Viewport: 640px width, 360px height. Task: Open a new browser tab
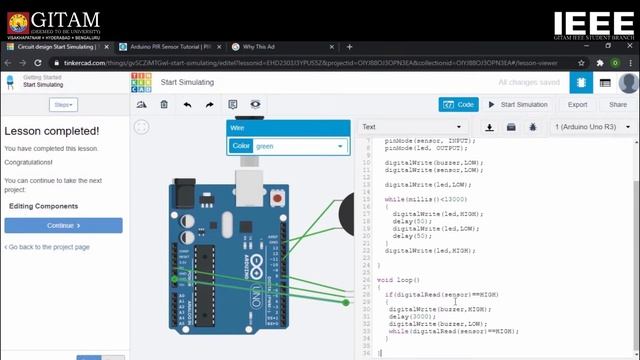click(x=349, y=47)
